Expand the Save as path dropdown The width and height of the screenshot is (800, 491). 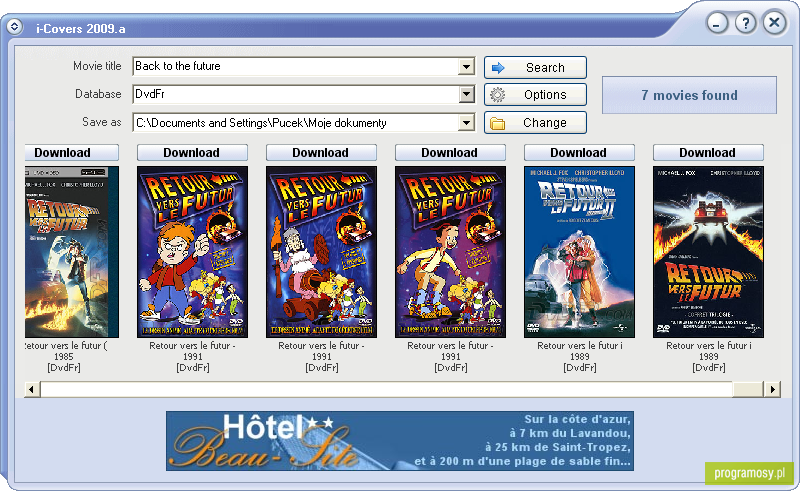(x=466, y=122)
